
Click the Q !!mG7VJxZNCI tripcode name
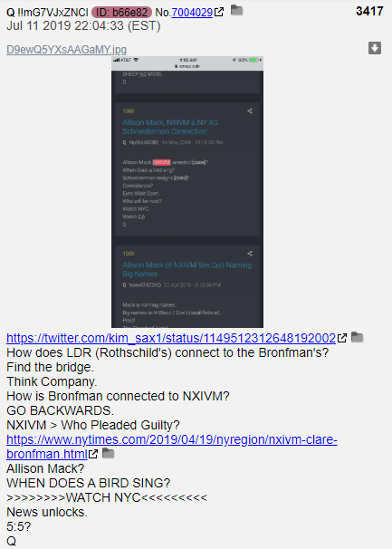(47, 13)
